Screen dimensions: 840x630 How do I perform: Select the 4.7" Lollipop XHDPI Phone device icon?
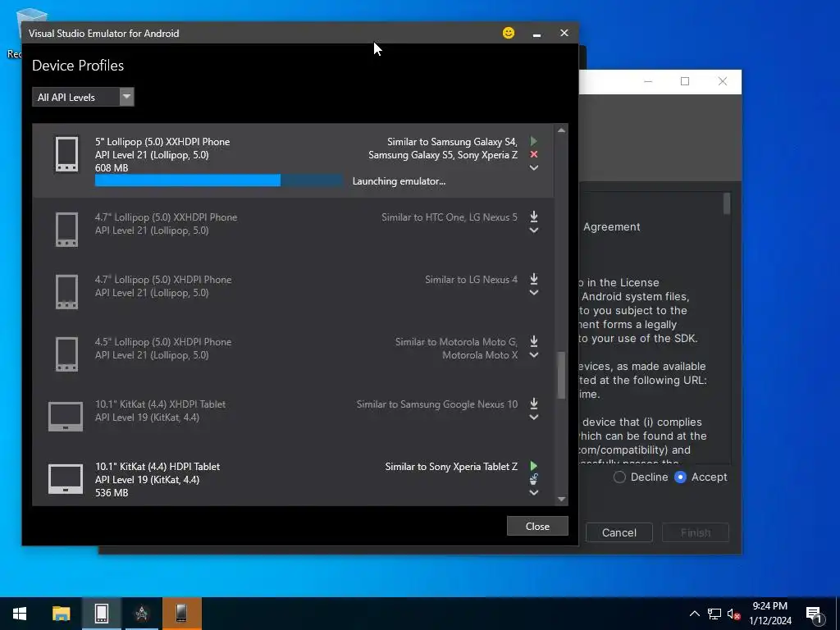coord(67,292)
